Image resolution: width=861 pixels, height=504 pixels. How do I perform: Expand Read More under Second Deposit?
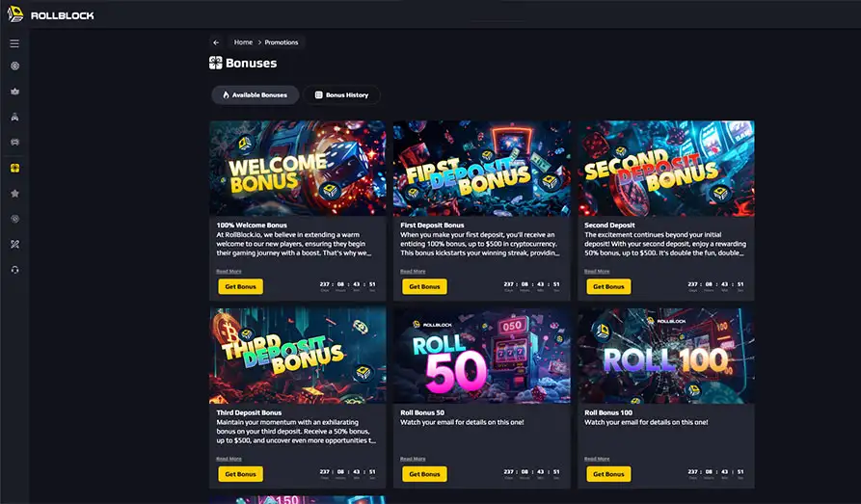click(x=596, y=271)
